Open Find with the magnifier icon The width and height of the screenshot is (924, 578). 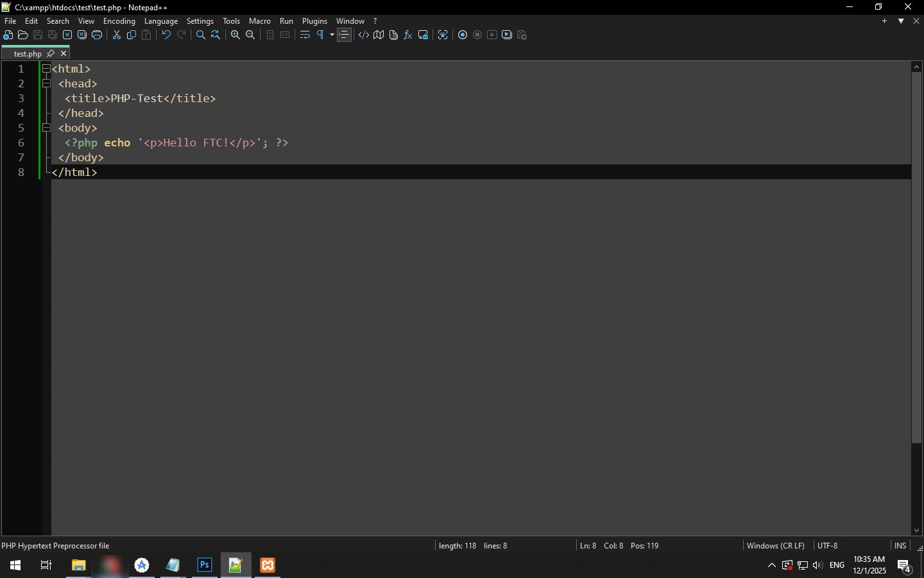(x=201, y=35)
